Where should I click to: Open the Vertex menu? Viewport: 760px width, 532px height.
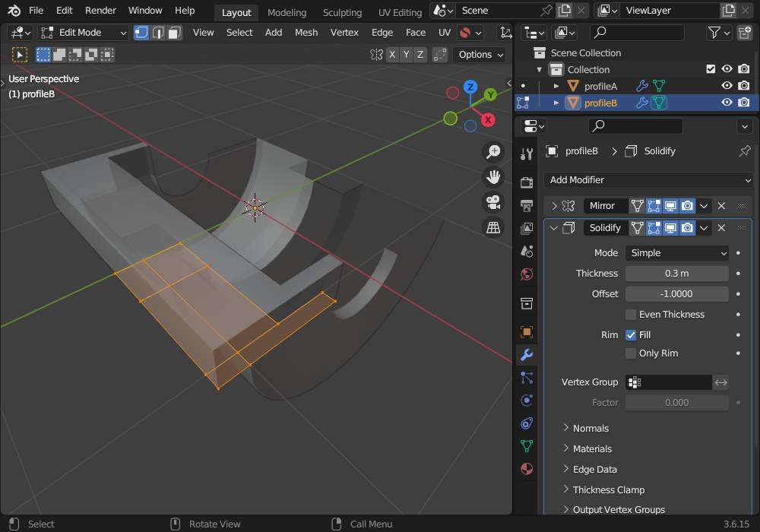pos(344,33)
